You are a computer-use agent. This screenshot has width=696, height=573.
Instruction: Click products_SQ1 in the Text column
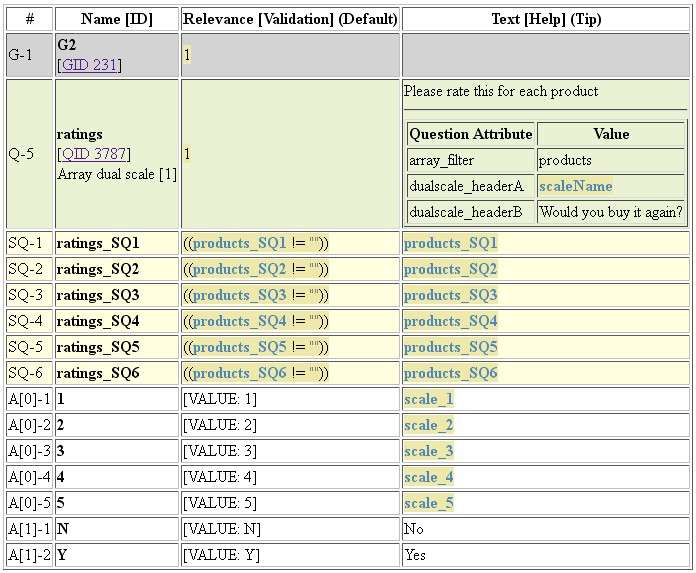pos(450,243)
